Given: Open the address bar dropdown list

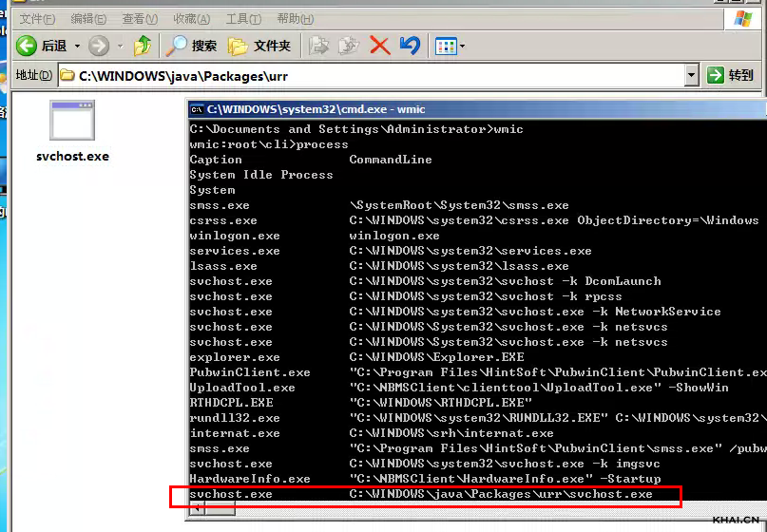Looking at the screenshot, I should (x=691, y=75).
